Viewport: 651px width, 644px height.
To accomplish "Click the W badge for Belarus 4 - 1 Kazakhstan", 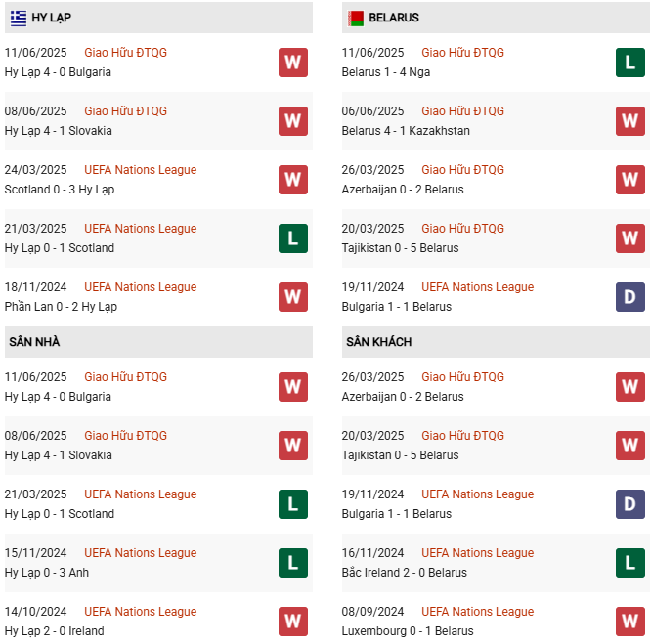I will point(629,121).
